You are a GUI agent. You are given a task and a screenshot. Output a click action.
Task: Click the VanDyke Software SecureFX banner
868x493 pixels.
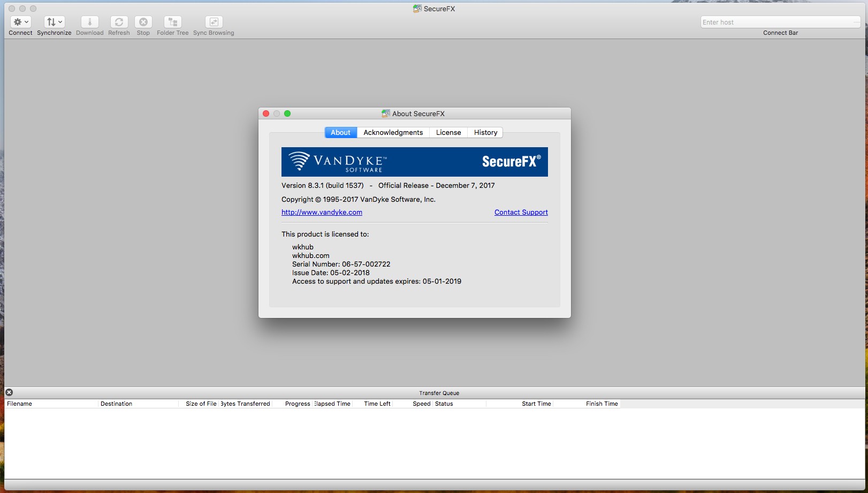[x=415, y=162]
